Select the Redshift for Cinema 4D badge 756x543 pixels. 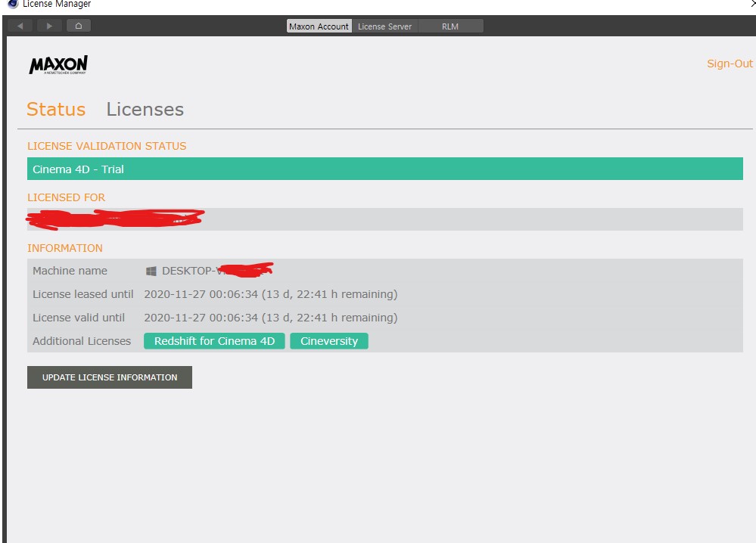point(215,341)
